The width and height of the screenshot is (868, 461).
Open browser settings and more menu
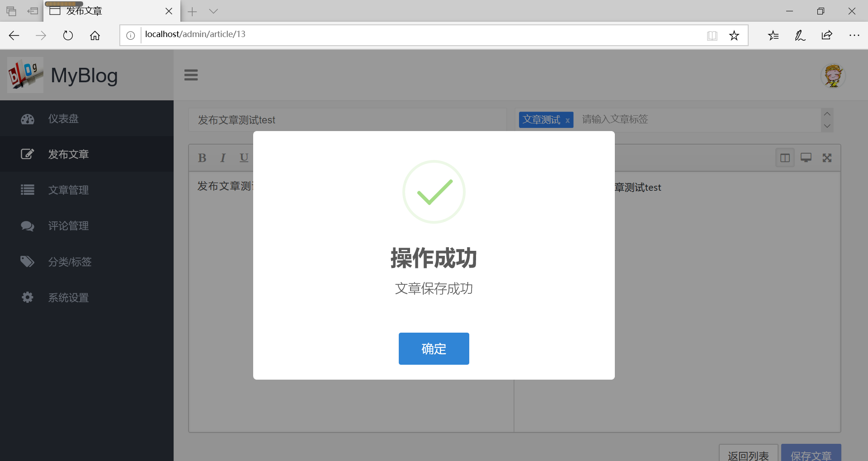854,35
